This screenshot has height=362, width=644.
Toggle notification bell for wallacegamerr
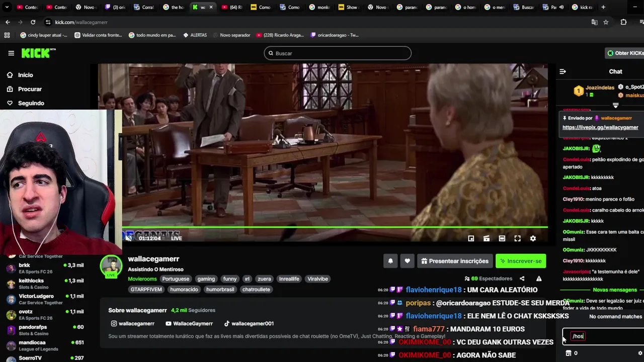(x=390, y=261)
